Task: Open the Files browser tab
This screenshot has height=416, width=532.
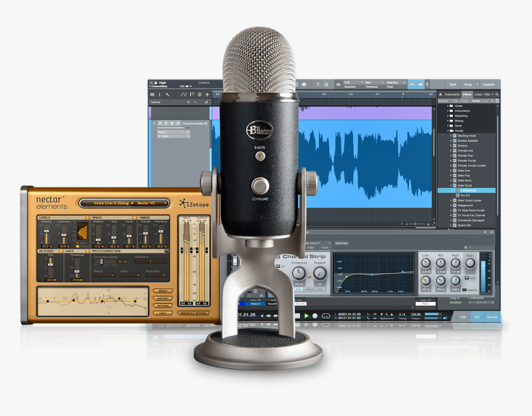Action: pos(487,94)
